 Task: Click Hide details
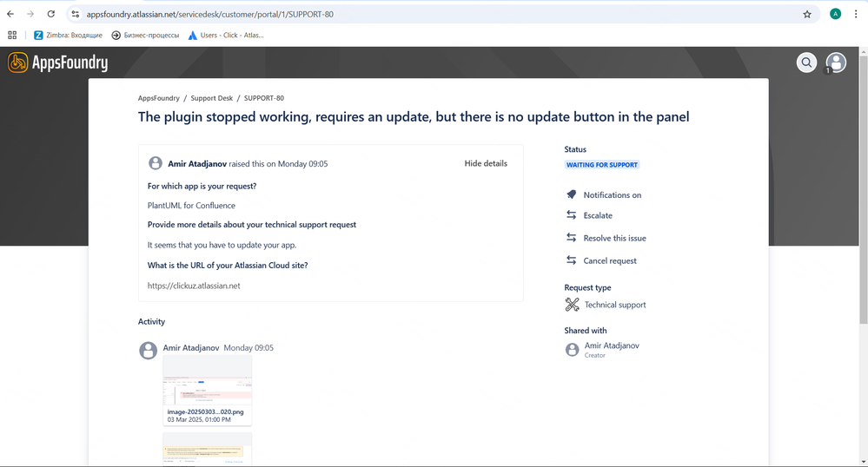tap(486, 163)
